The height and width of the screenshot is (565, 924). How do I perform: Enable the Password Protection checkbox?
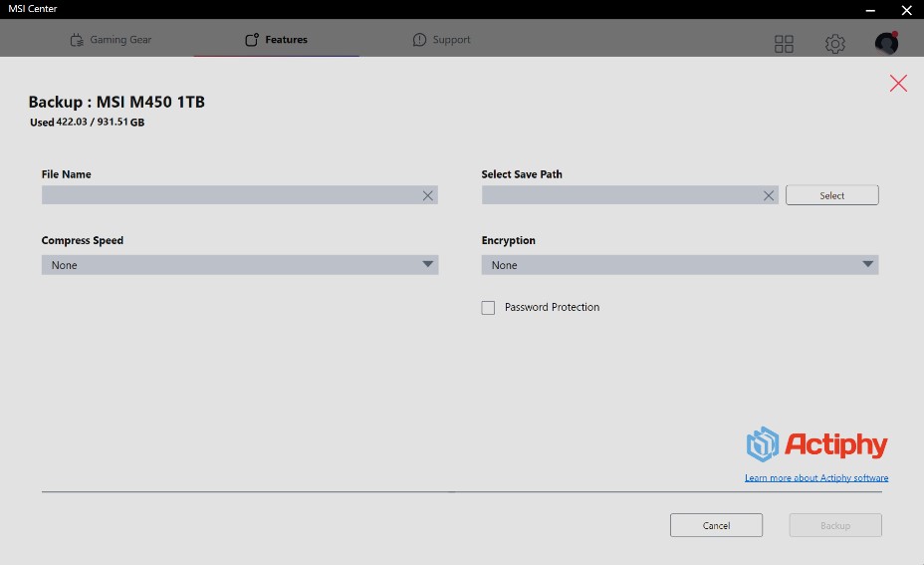click(488, 308)
